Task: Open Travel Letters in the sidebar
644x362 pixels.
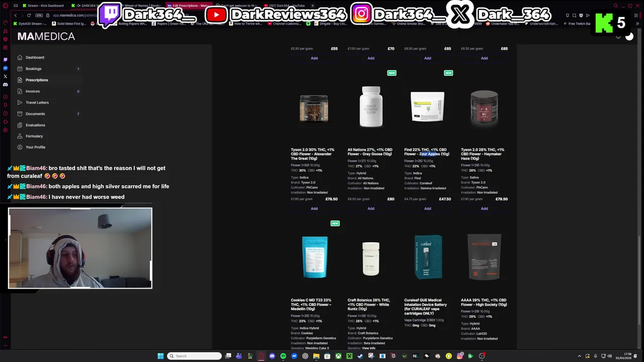Action: coord(37,103)
